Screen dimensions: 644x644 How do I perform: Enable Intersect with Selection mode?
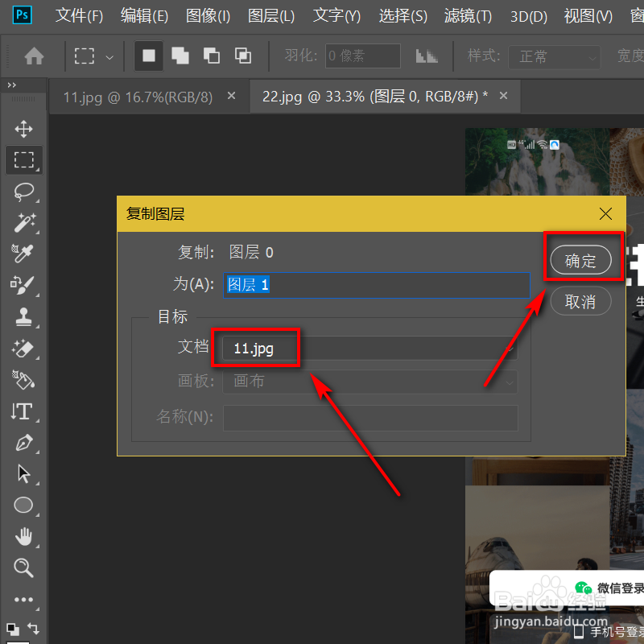coord(242,56)
